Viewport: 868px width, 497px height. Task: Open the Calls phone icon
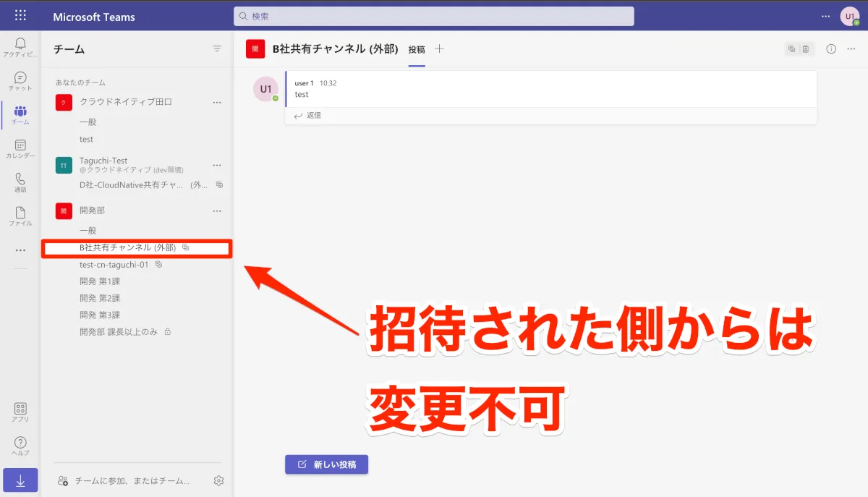point(20,182)
